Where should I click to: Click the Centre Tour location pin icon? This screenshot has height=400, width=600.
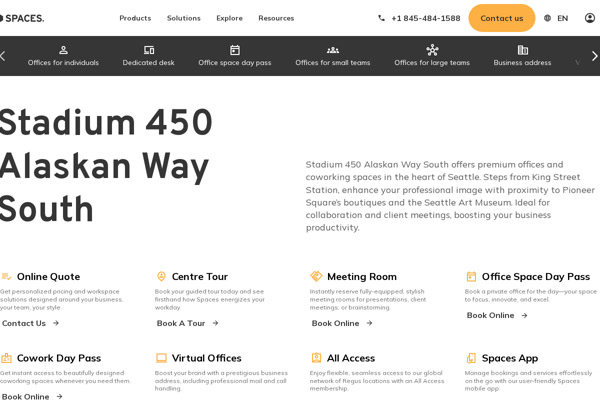coord(161,277)
